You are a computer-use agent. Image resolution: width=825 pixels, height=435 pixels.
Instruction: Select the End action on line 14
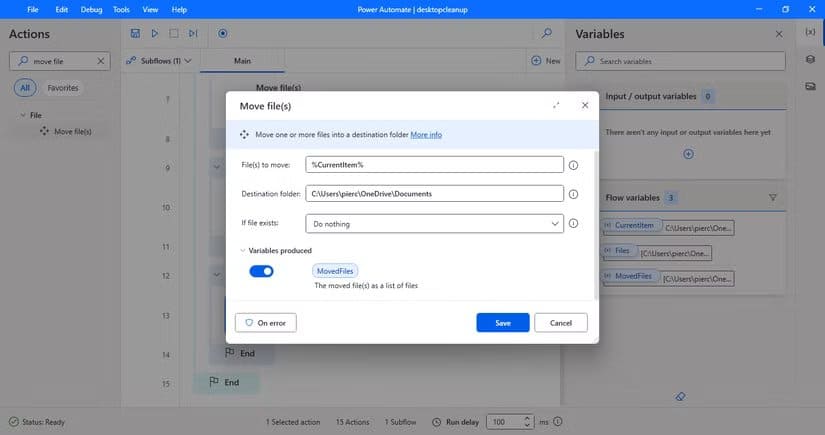pos(240,353)
